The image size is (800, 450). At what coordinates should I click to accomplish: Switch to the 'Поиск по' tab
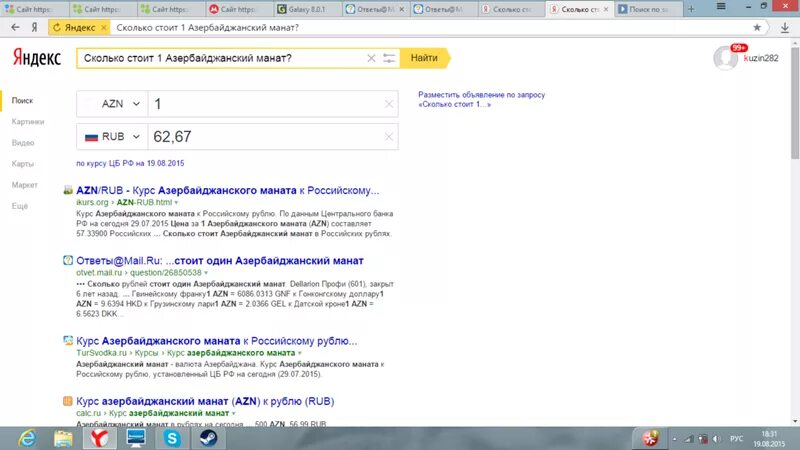(x=648, y=9)
